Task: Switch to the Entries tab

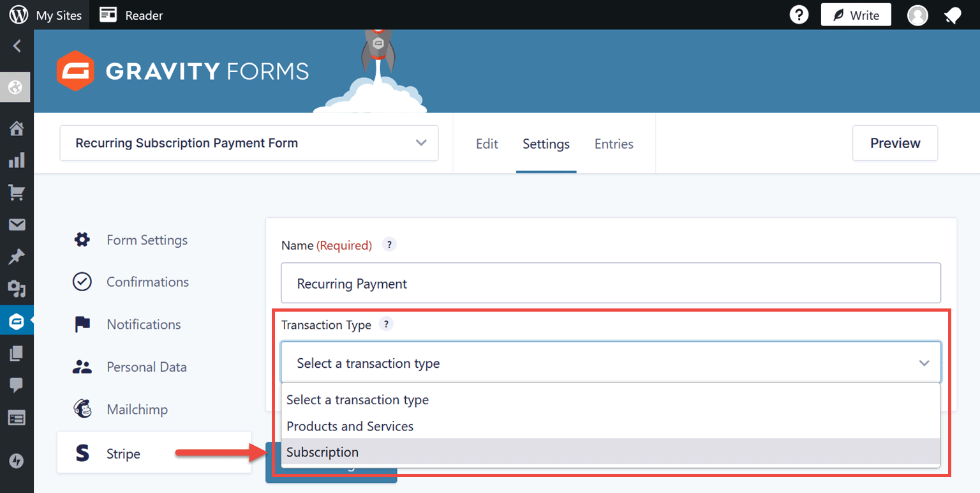Action: click(x=614, y=144)
